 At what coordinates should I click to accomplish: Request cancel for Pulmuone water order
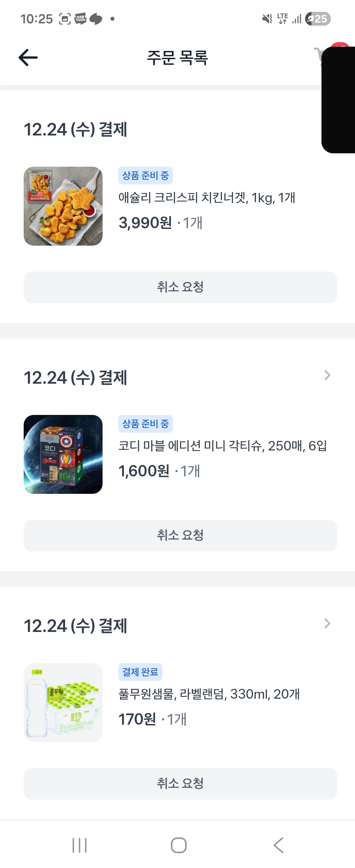tap(180, 784)
